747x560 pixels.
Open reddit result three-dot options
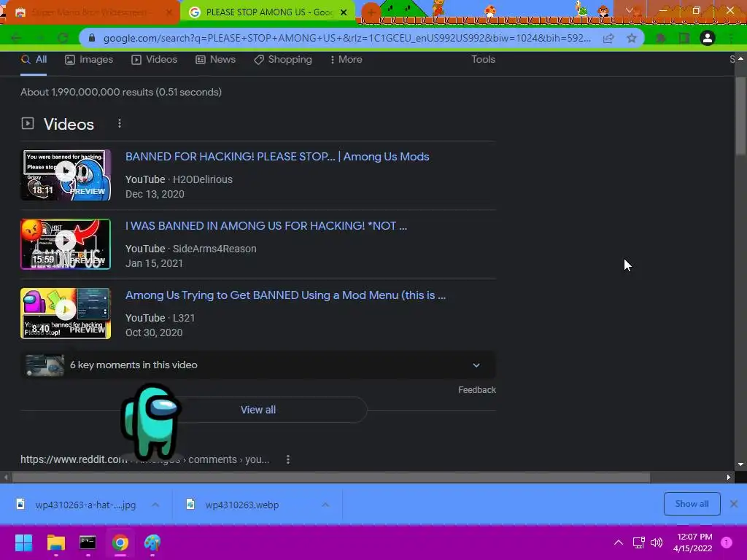click(287, 459)
